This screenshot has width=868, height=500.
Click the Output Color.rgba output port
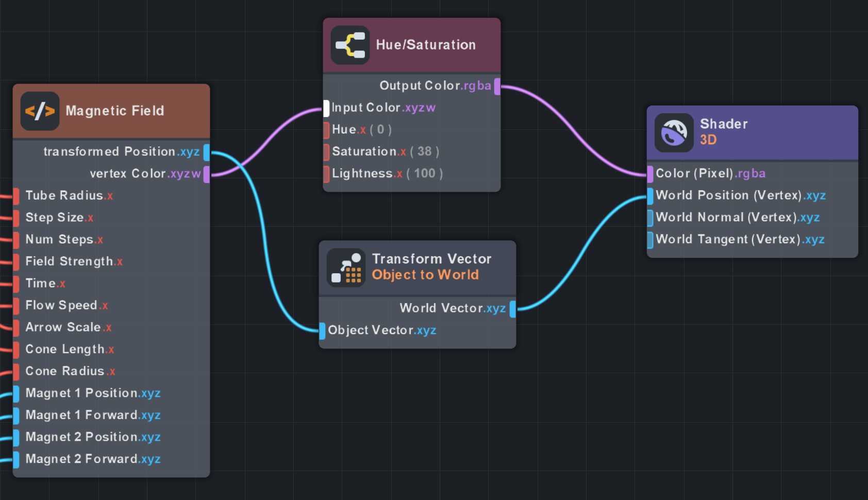click(496, 86)
